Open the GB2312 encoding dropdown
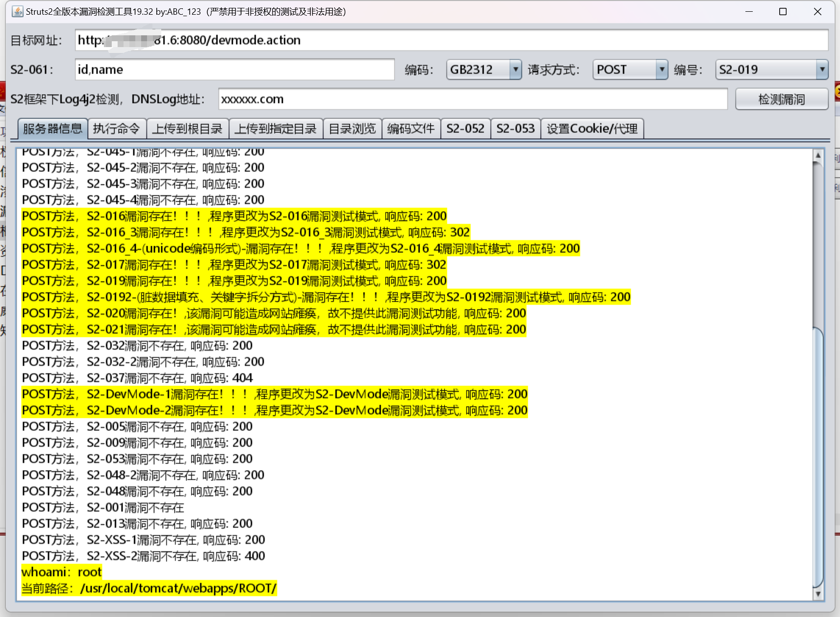This screenshot has width=840, height=617. click(515, 70)
